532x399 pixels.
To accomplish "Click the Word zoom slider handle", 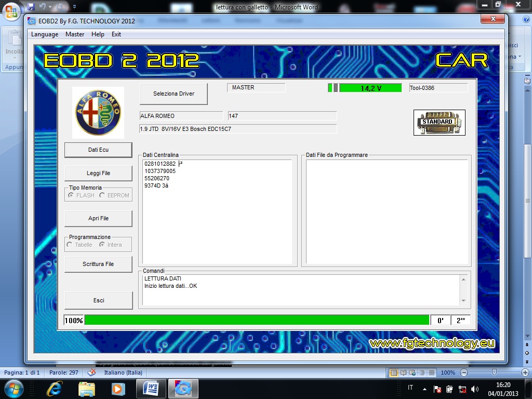I will tap(495, 373).
